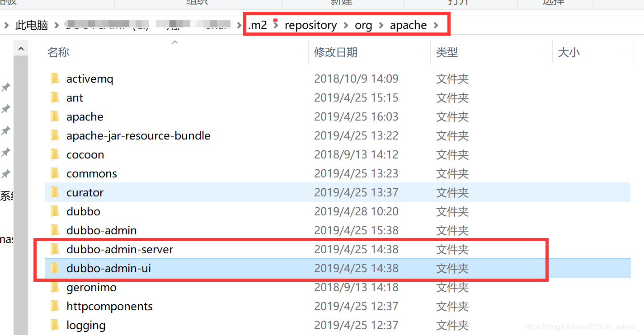Select apache-jar-resource-bundle folder icon
The image size is (644, 335).
tap(55, 136)
